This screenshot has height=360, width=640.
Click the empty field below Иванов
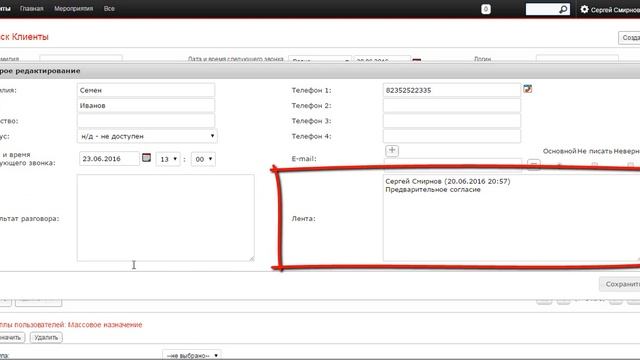(146, 121)
